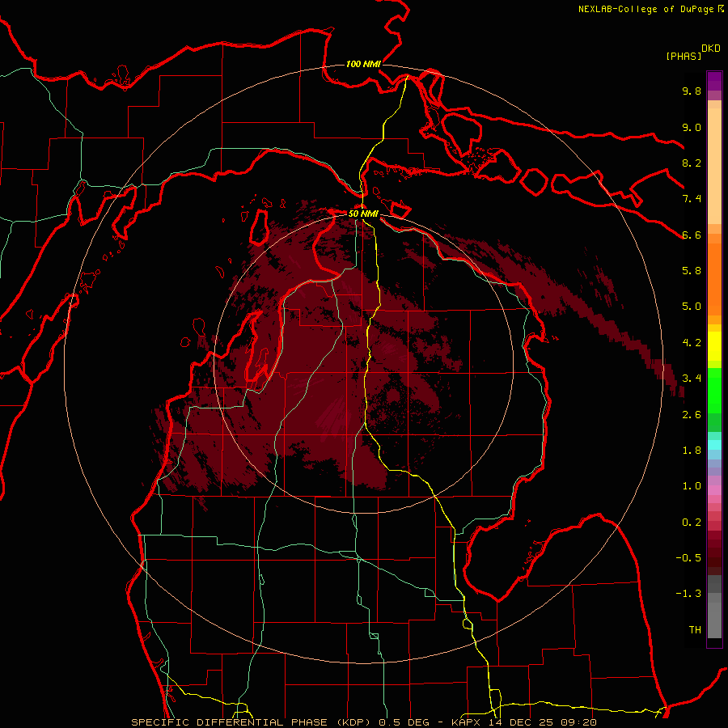Click the orange segment of the color bar
The image size is (728, 728).
(x=714, y=280)
